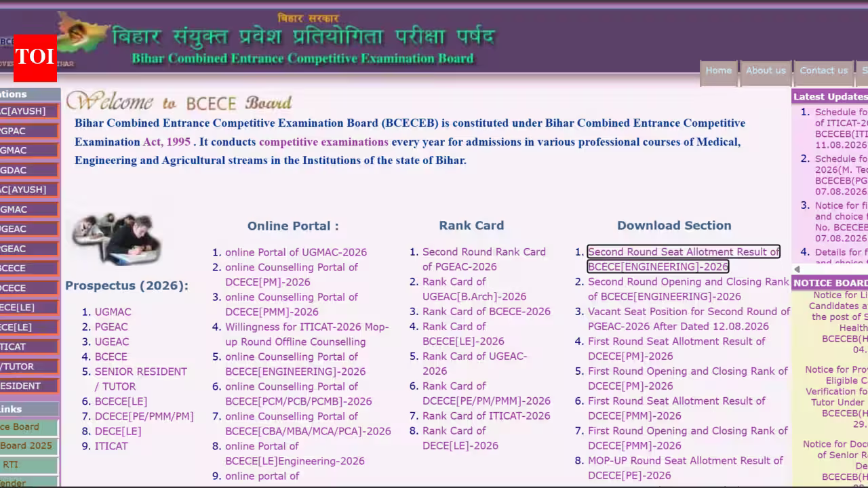Open Rank Card of ITICAT-2026

[x=486, y=416]
